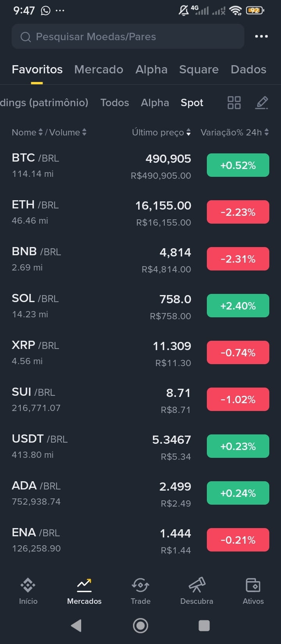The image size is (281, 644).
Task: Open Descubra telescope icon
Action: 197,585
